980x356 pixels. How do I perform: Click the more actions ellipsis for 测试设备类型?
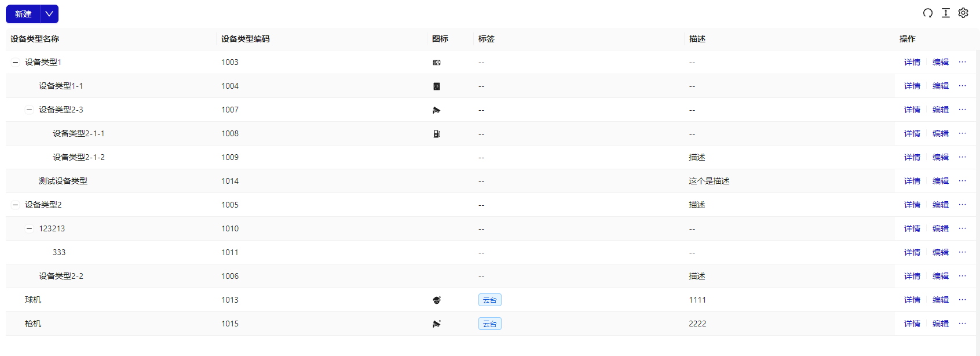pyautogui.click(x=963, y=181)
